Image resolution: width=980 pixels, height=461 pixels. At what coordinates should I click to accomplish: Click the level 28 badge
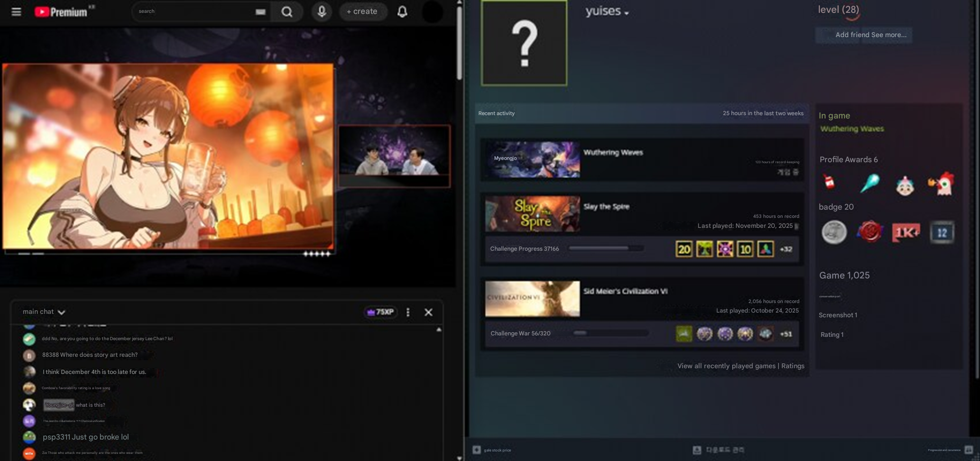(838, 10)
